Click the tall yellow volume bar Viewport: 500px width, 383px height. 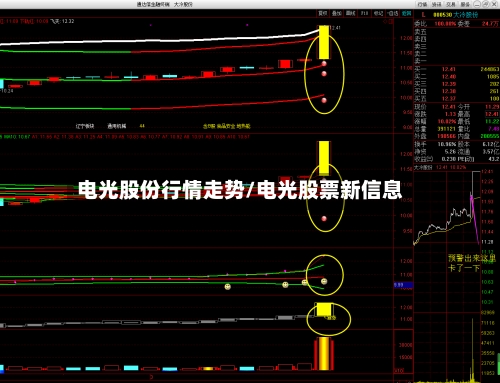click(324, 354)
